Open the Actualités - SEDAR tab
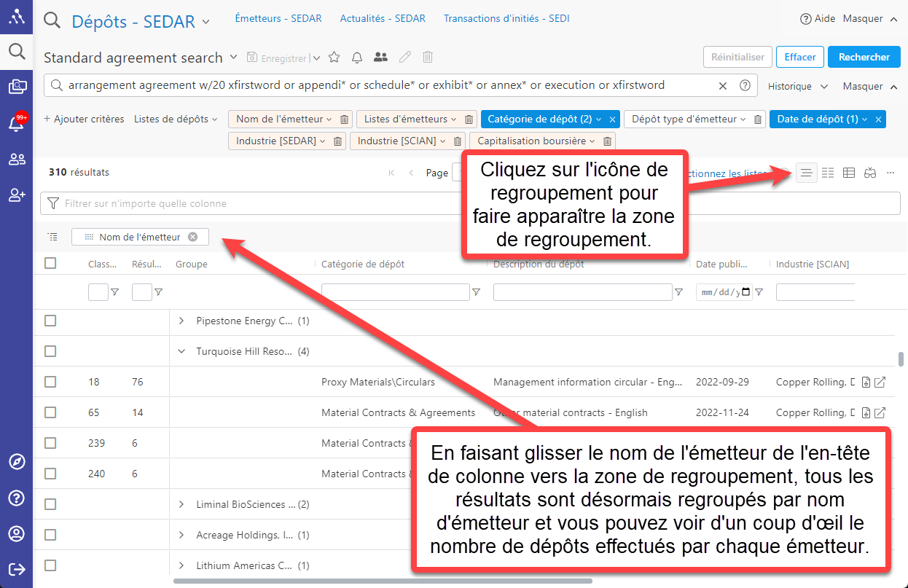Screen dimensions: 908x588 pos(383,18)
